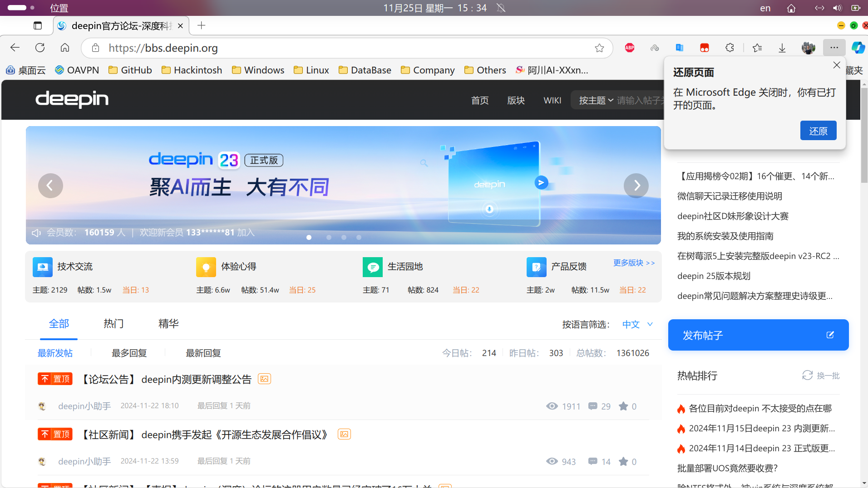Open the 更多版块 link
The height and width of the screenshot is (488, 868).
pos(634,263)
